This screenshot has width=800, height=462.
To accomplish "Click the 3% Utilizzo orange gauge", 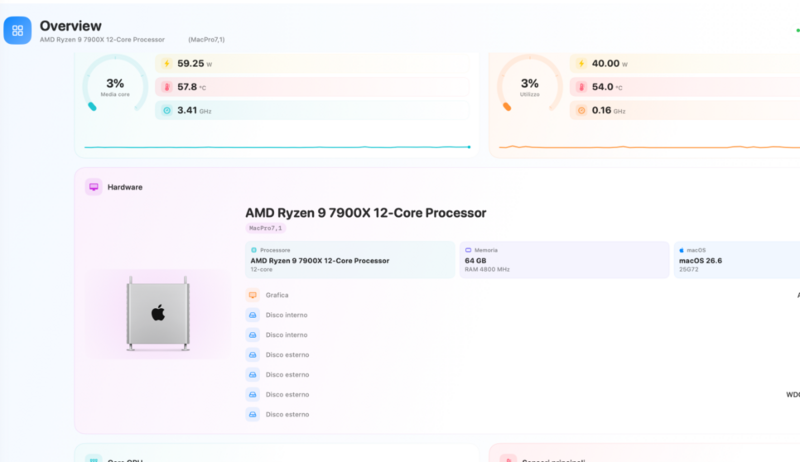I will [530, 85].
